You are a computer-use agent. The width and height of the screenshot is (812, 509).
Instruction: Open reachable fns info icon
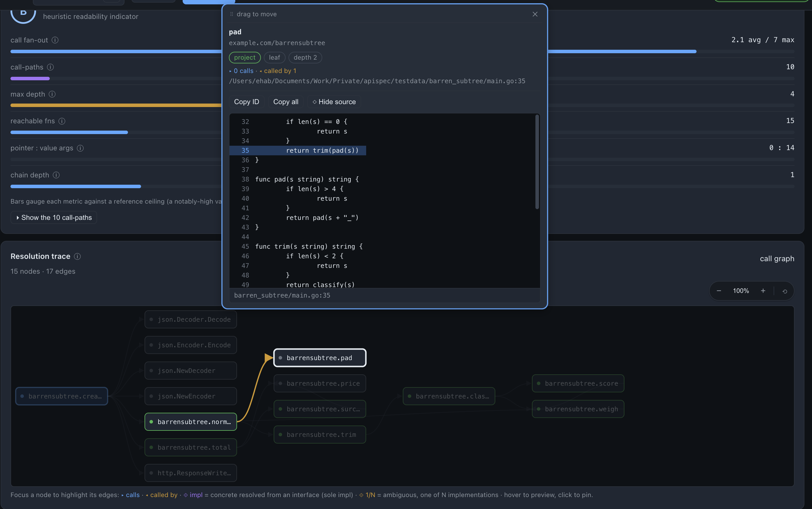pos(62,121)
